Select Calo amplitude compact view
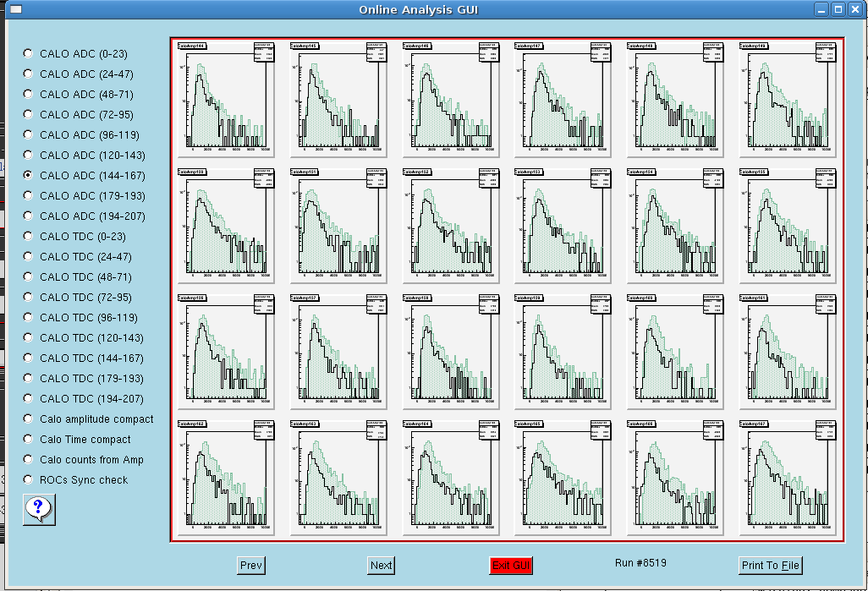Viewport: 868px width, 591px height. [x=28, y=419]
